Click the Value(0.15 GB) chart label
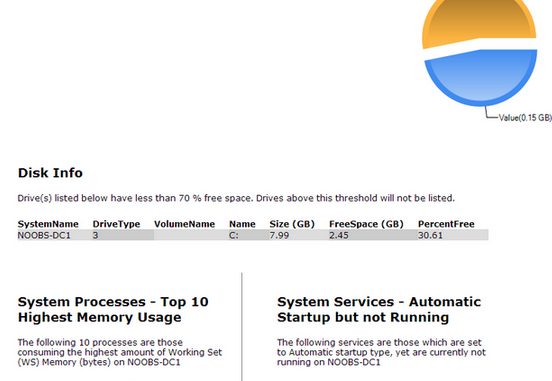 (525, 118)
